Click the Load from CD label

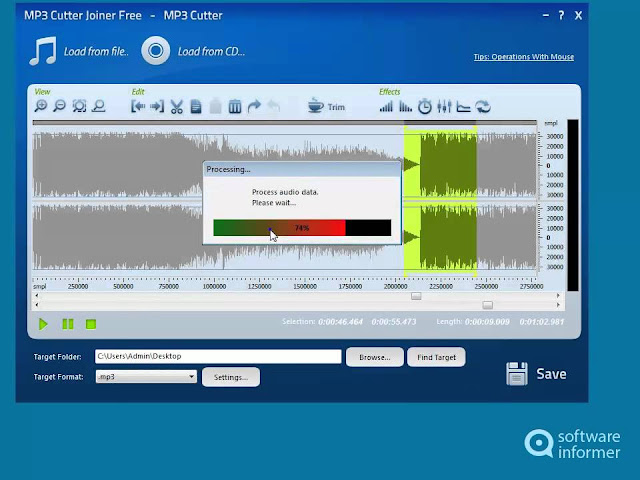coord(211,51)
